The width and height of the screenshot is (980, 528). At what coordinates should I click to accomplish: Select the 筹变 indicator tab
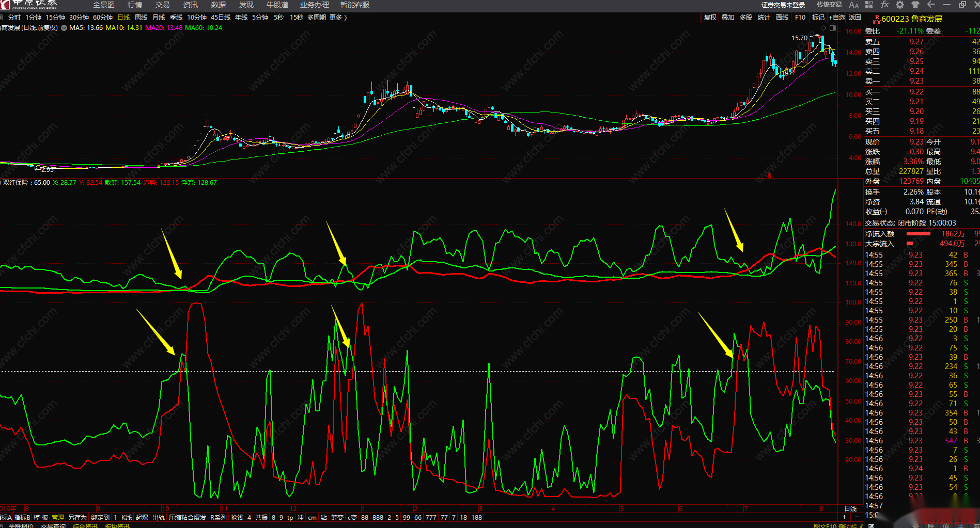(337, 517)
